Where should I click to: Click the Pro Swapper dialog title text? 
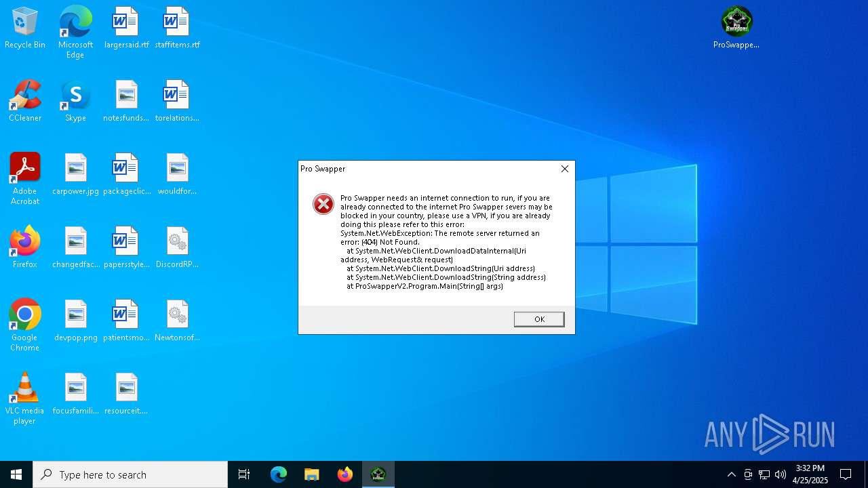pyautogui.click(x=323, y=169)
